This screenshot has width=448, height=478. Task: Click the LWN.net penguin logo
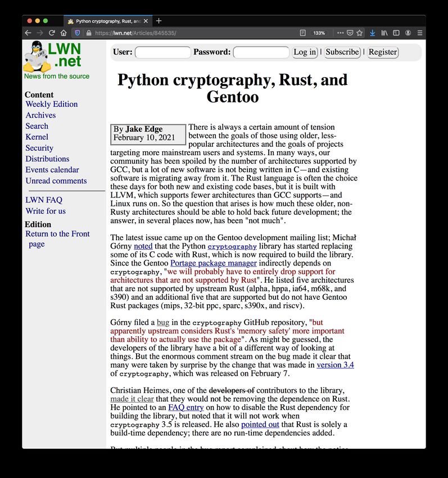point(52,56)
